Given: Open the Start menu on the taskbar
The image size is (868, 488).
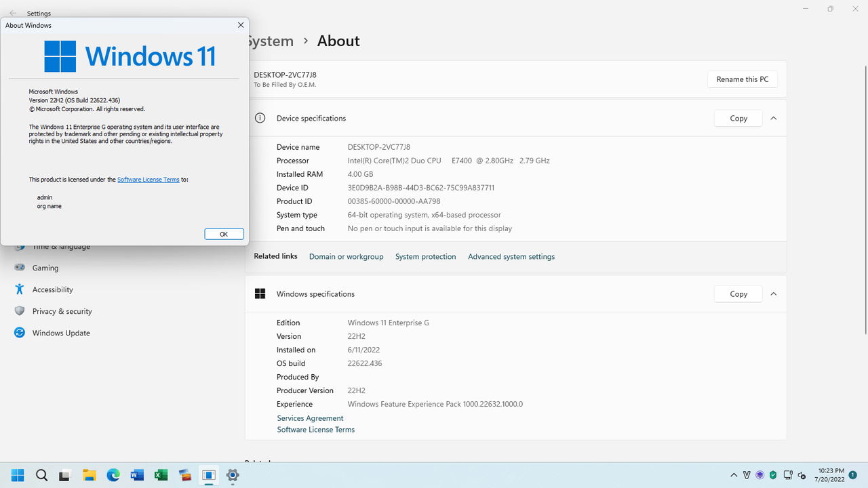Looking at the screenshot, I should pos(18,475).
